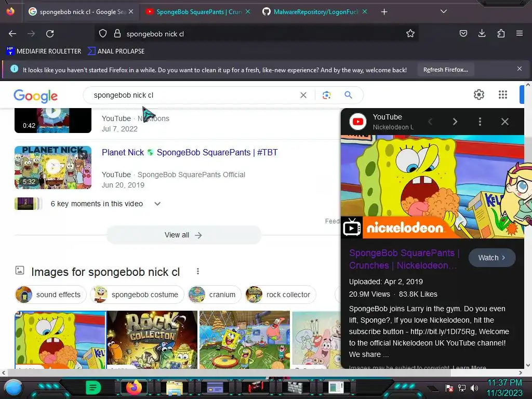
Task: Open more options for Images section
Action: click(198, 271)
